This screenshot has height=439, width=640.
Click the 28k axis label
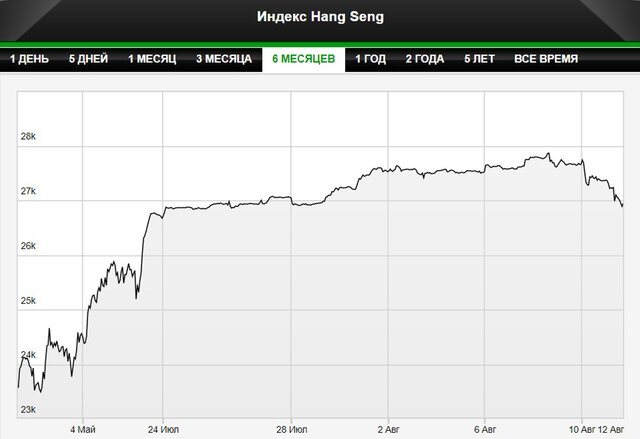coord(28,137)
